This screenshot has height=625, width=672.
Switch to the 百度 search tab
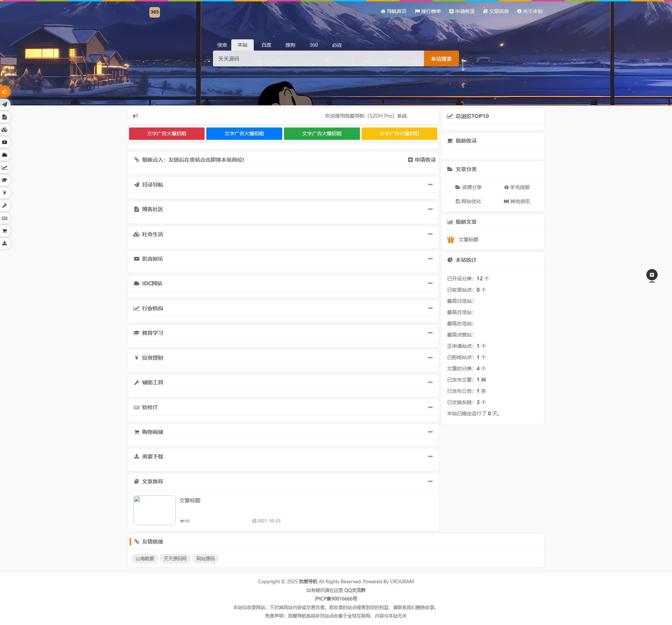(266, 45)
